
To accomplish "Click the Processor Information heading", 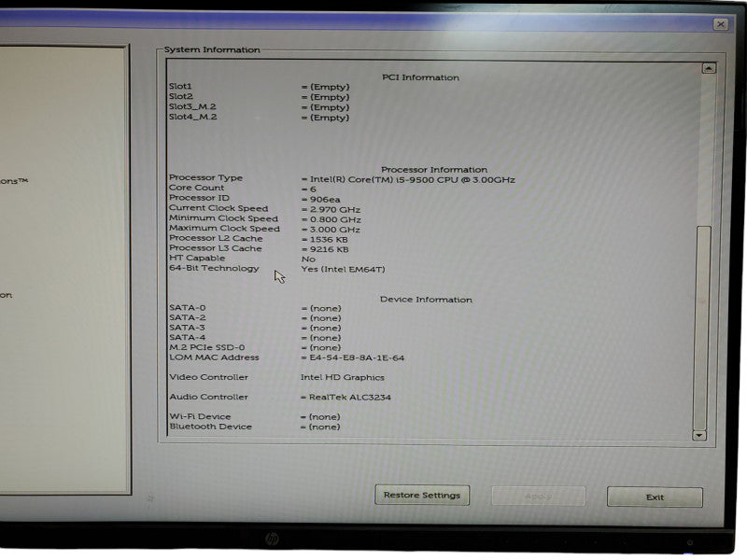I will pyautogui.click(x=434, y=170).
